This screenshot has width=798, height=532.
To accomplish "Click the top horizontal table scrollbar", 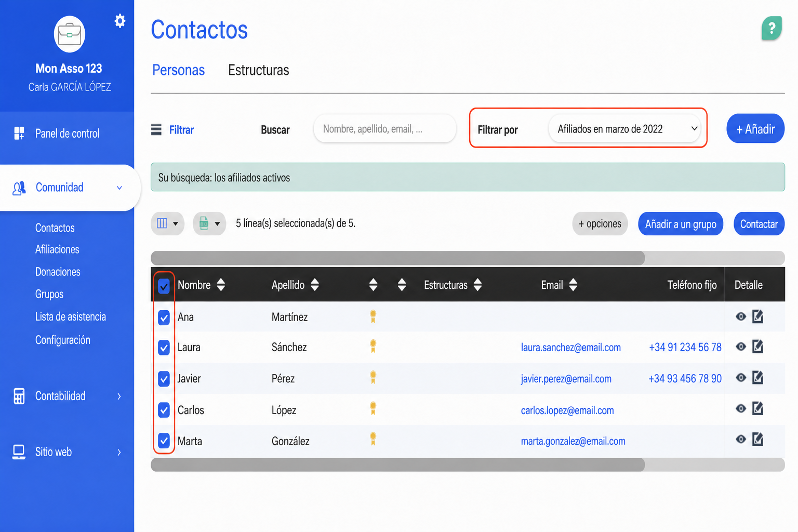I will (x=398, y=258).
